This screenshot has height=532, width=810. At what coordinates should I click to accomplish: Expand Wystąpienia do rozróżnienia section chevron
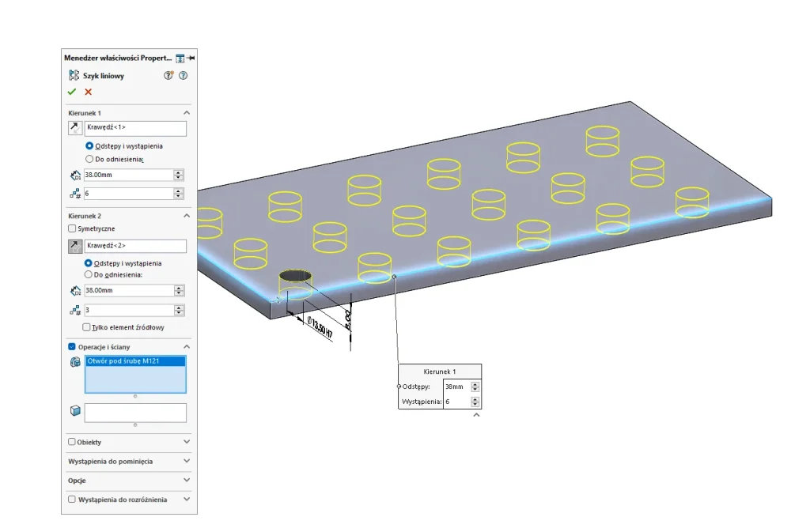(x=187, y=499)
